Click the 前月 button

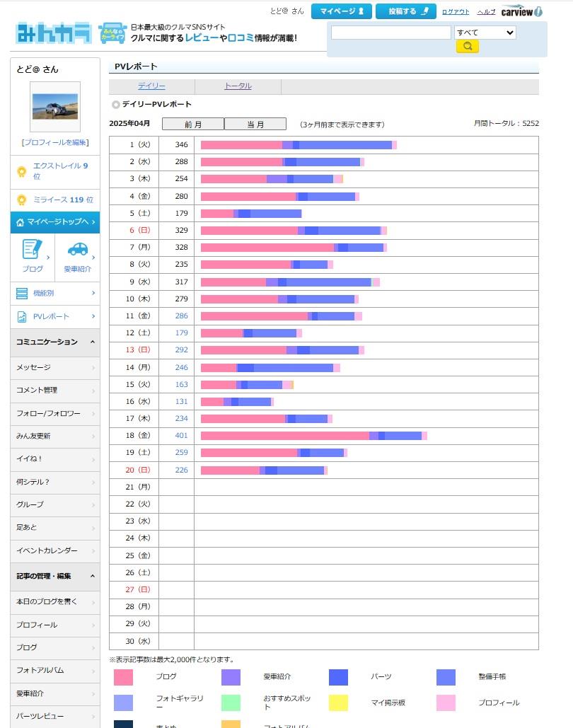tap(192, 124)
